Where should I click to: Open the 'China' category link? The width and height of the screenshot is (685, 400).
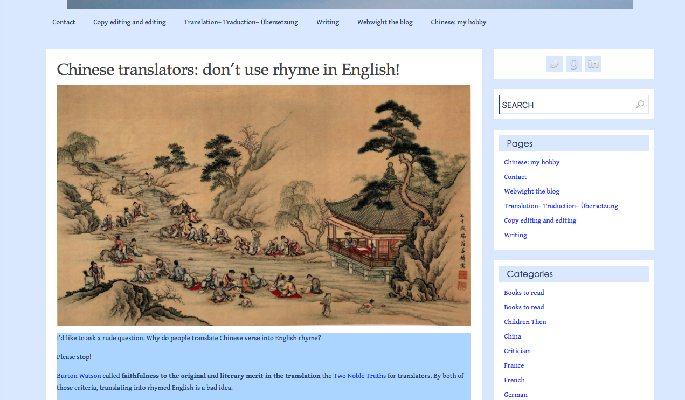click(512, 336)
